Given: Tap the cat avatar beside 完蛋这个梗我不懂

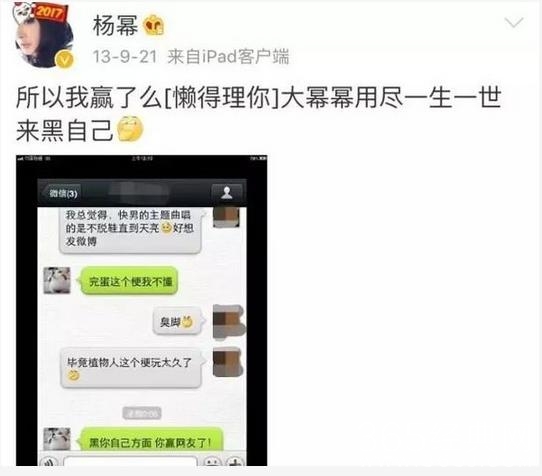Looking at the screenshot, I should (57, 280).
